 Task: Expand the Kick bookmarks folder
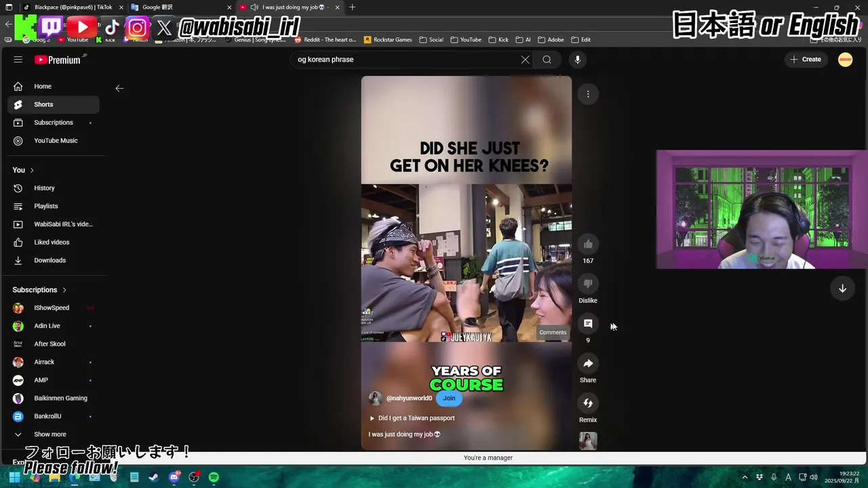[x=498, y=40]
